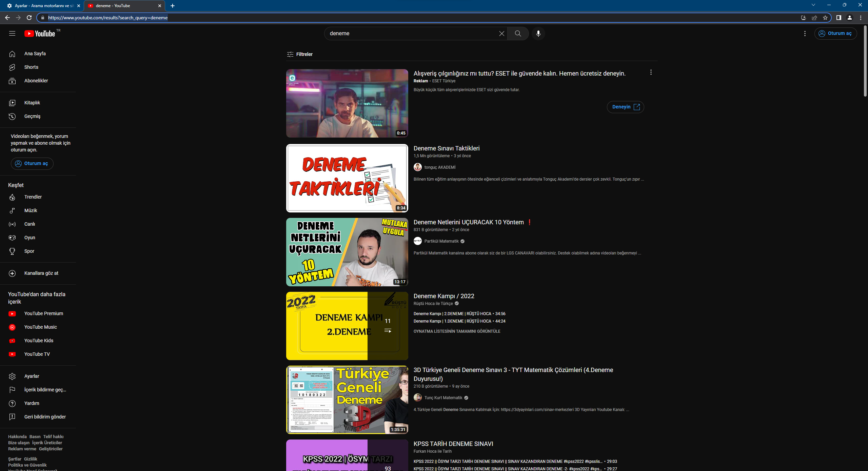Open the browser tab search chevron
This screenshot has width=868, height=471.
[813, 5]
